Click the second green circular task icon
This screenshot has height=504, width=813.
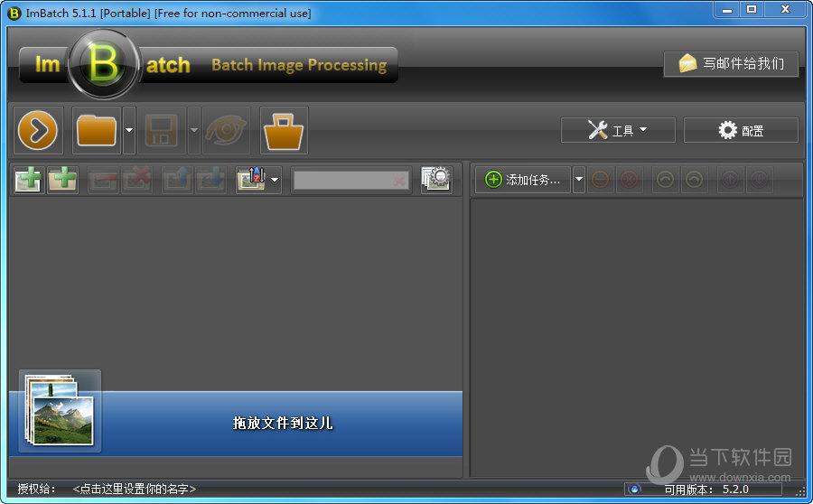(x=695, y=180)
